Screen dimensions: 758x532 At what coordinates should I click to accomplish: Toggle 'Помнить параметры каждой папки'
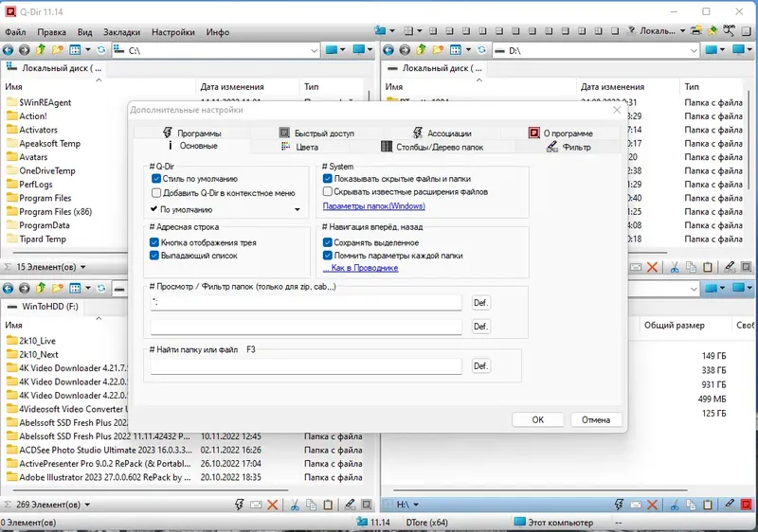pyautogui.click(x=327, y=256)
